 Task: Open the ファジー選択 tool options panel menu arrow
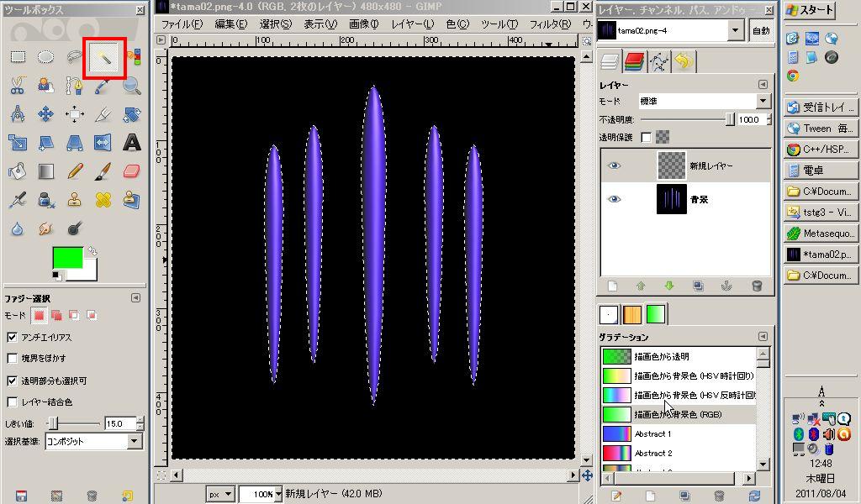(x=135, y=298)
